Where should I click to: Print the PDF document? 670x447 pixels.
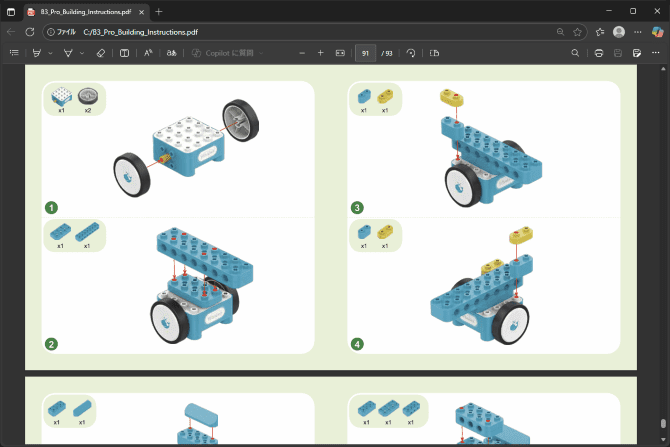tap(599, 53)
